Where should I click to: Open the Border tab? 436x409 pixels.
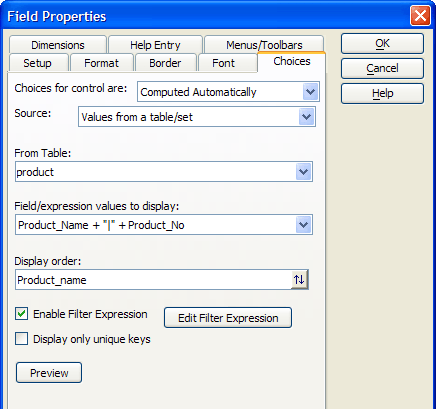[x=165, y=63]
